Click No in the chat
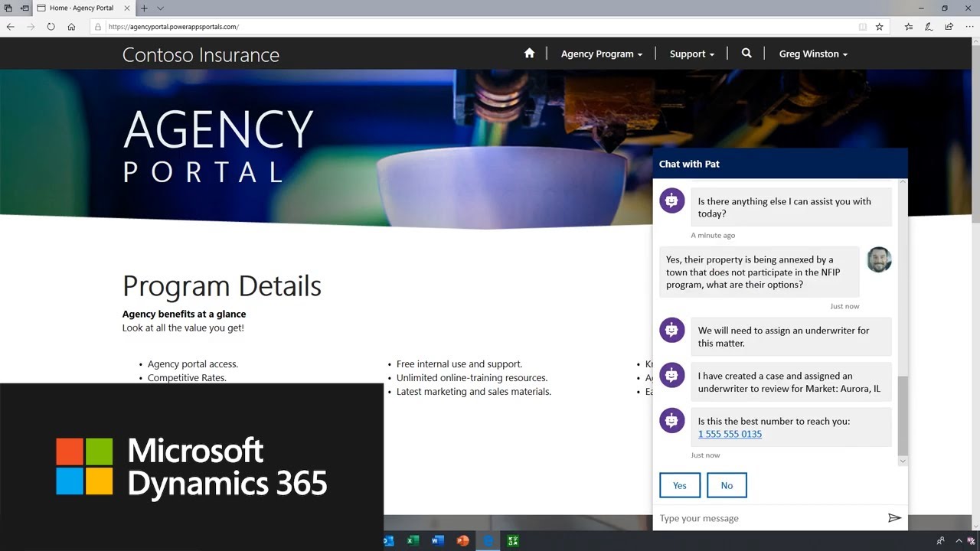The width and height of the screenshot is (980, 551). pos(727,485)
